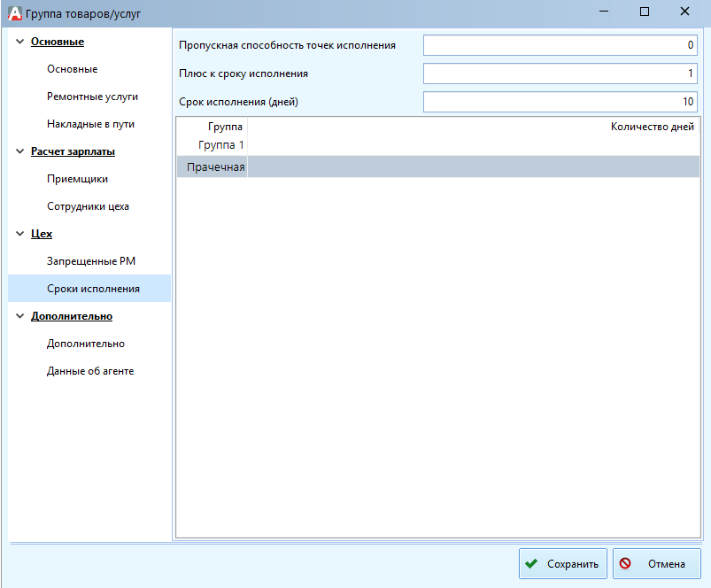This screenshot has width=711, height=588.
Task: Collapse the Расчет зарплаты section chevron
Action: pos(19,151)
